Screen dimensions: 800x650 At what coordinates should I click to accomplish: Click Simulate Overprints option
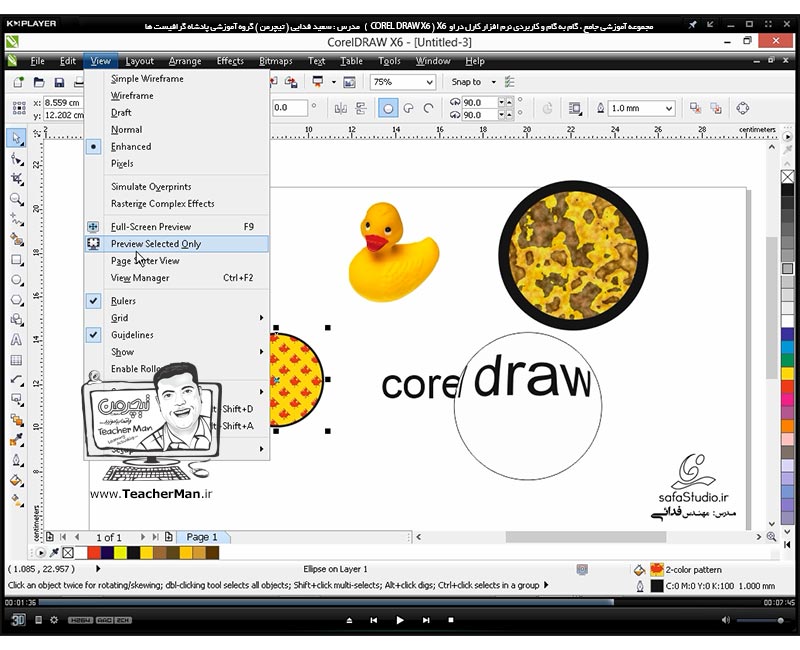[x=177, y=187]
